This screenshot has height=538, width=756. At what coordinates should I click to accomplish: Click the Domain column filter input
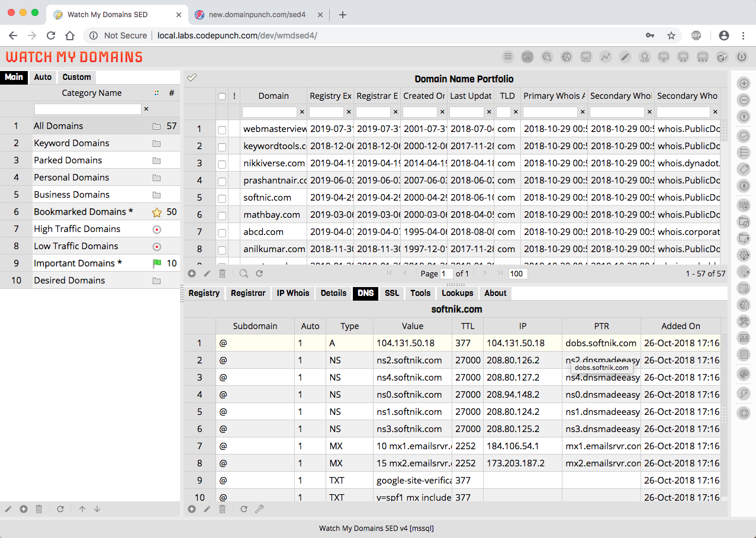point(269,112)
